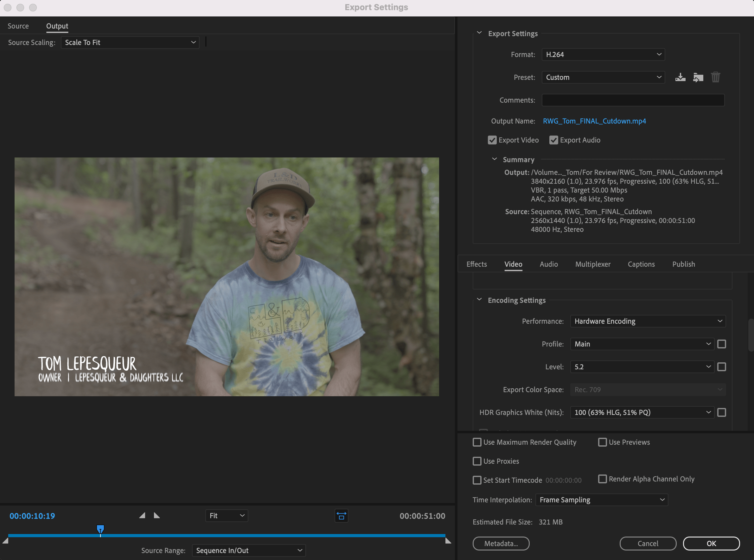This screenshot has width=754, height=560.
Task: Set the Out point on the preview timeline
Action: (157, 515)
